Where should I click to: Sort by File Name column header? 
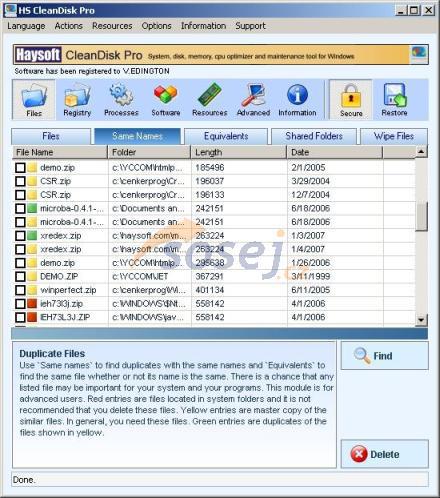60,152
